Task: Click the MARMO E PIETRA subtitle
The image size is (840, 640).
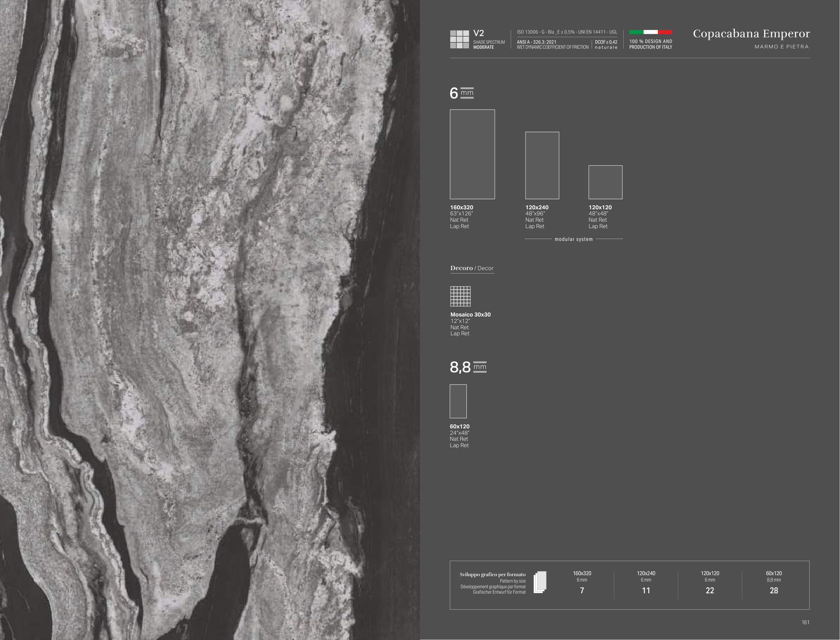Action: coord(781,46)
